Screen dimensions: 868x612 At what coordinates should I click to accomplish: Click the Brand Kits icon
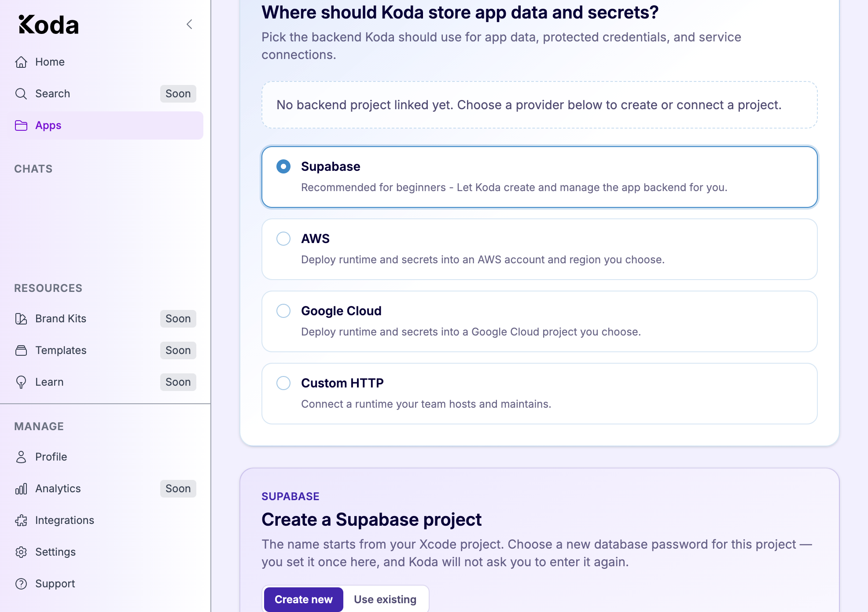21,319
